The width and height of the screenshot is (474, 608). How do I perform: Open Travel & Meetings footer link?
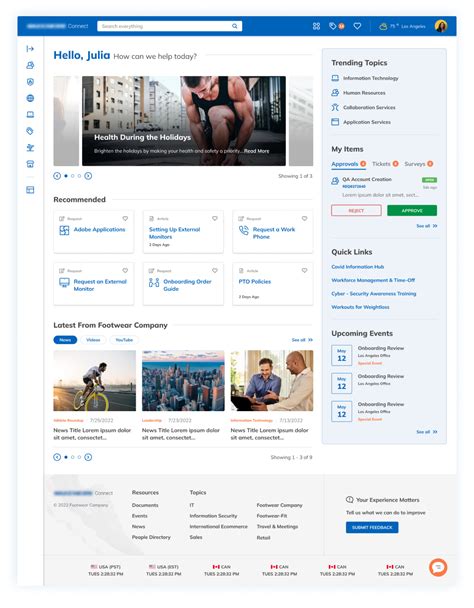277,527
